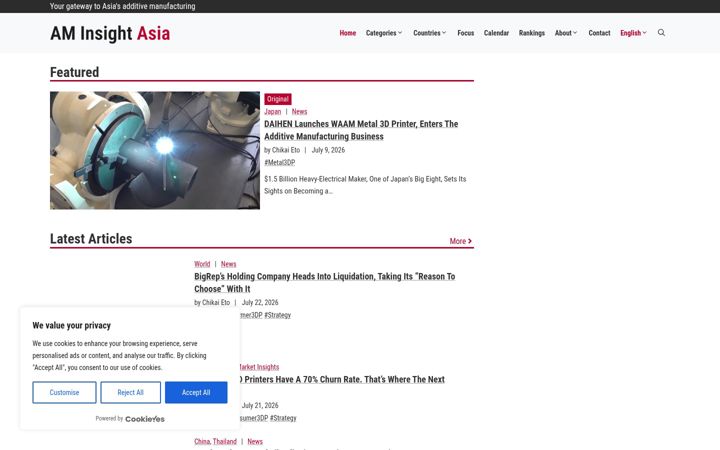Viewport: 720px width, 450px height.
Task: Select Reject All cookies button
Action: point(130,393)
